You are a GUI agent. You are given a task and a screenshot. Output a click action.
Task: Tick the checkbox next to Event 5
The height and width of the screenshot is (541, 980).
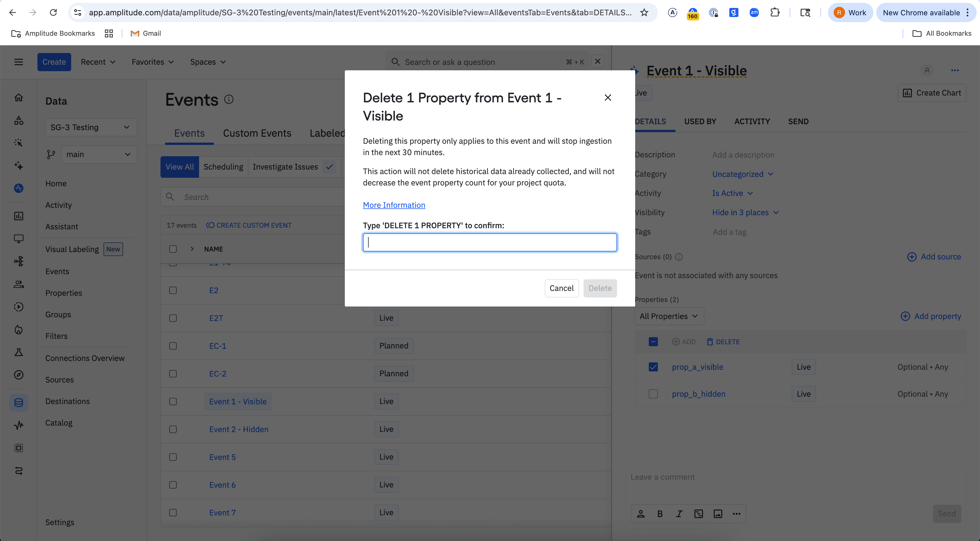click(x=173, y=457)
